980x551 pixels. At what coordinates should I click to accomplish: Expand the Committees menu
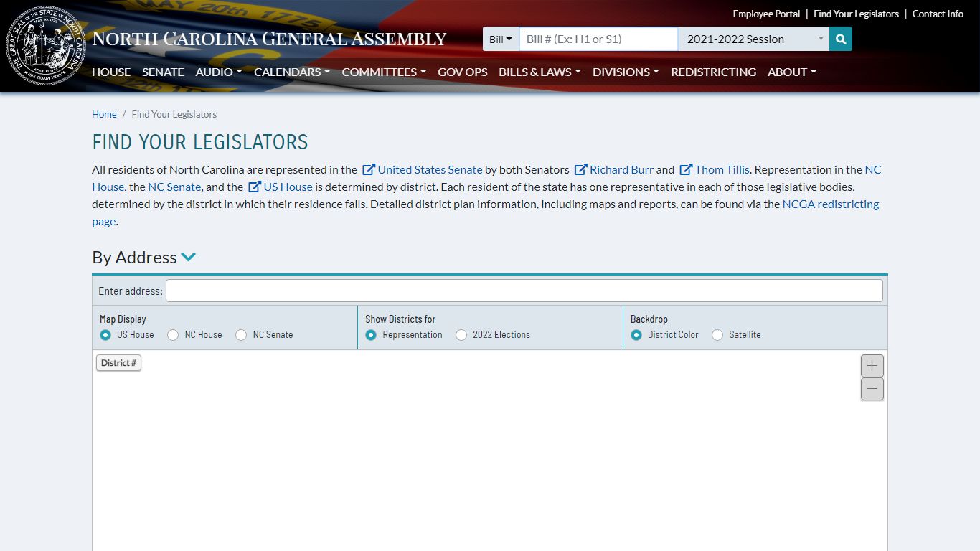(384, 72)
